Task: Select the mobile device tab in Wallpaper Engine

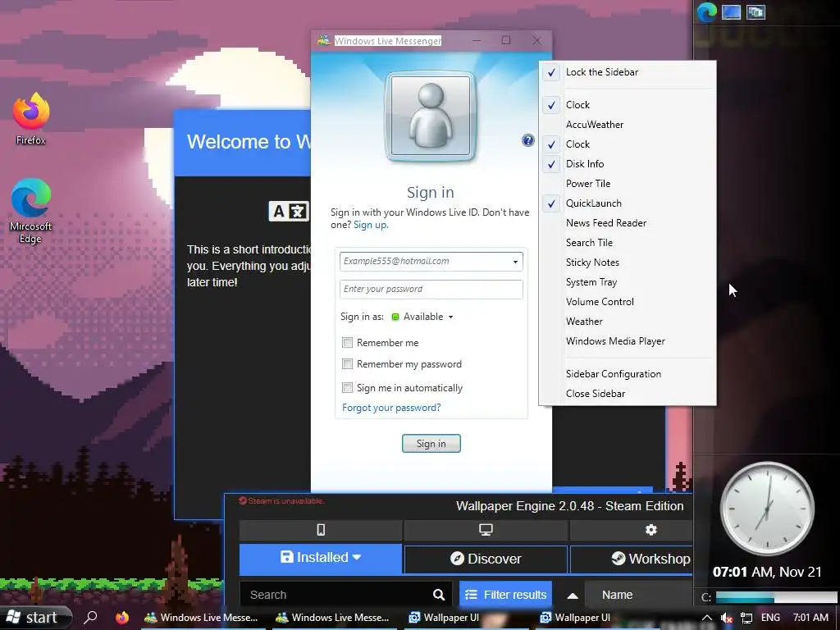Action: (321, 530)
